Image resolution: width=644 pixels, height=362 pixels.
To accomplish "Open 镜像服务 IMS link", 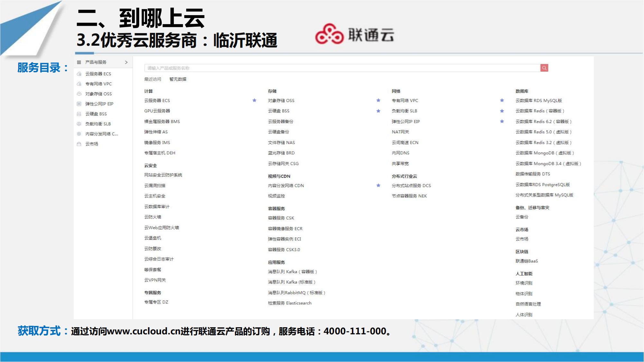I will click(x=157, y=143).
